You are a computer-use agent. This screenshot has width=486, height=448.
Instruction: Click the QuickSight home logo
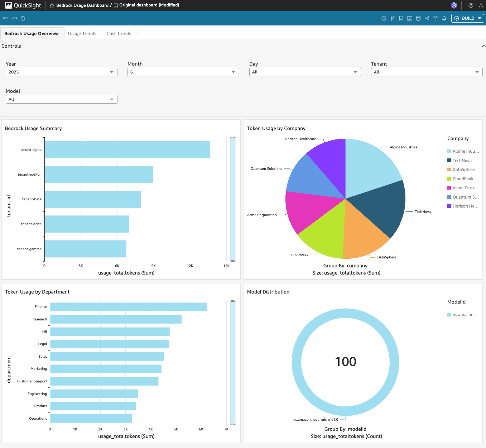pyautogui.click(x=23, y=5)
